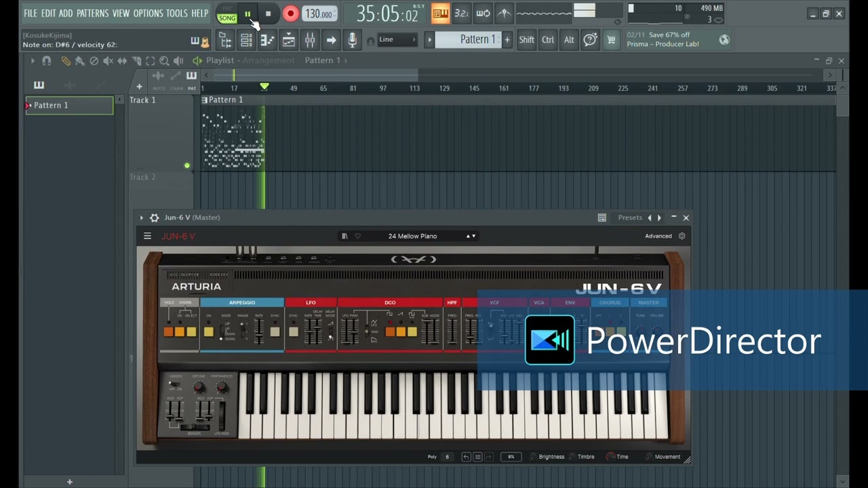Toggle the 3-2-1 countdown before recording icon

[461, 13]
